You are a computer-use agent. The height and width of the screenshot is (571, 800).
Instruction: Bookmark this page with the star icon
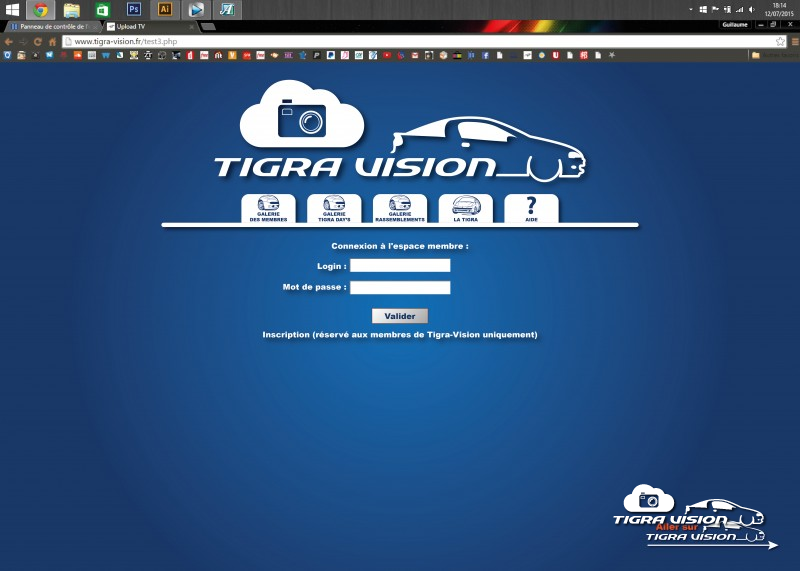[x=780, y=42]
